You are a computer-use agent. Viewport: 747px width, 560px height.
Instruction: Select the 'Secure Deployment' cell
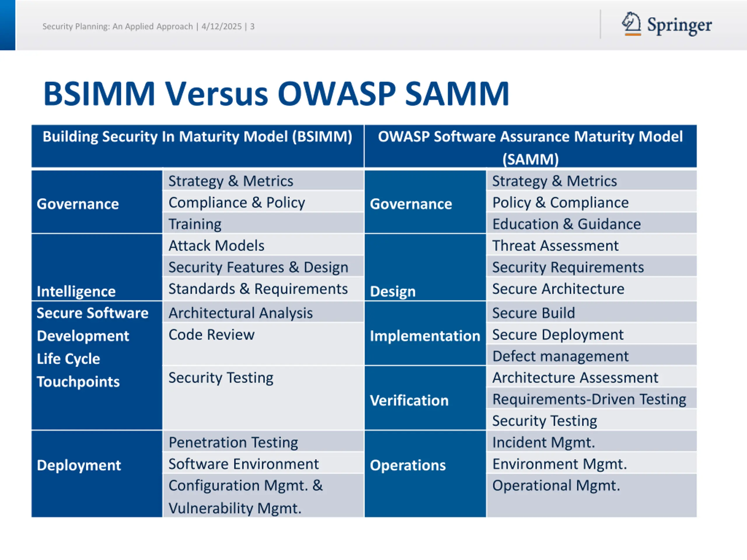pyautogui.click(x=592, y=333)
